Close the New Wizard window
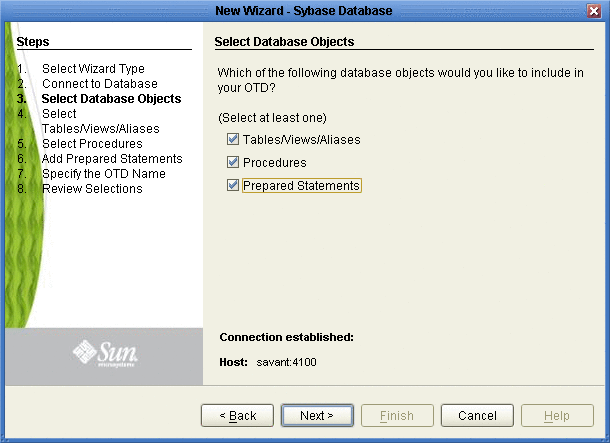610x443 pixels. [594, 11]
